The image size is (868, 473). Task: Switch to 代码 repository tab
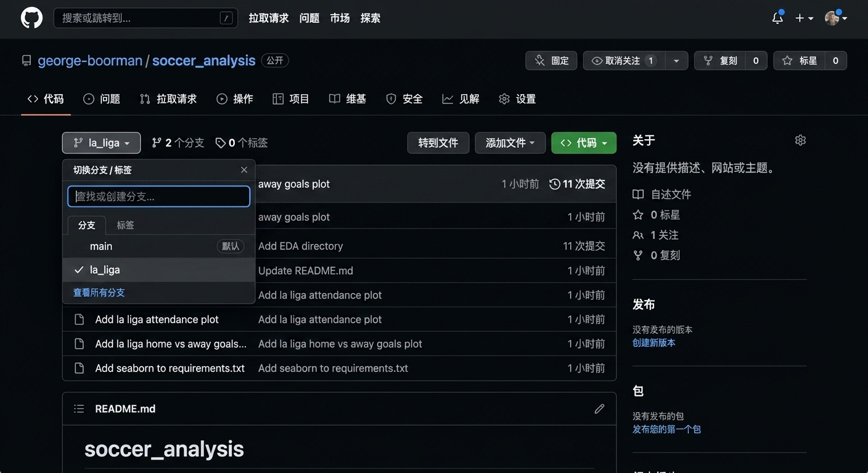(x=46, y=99)
